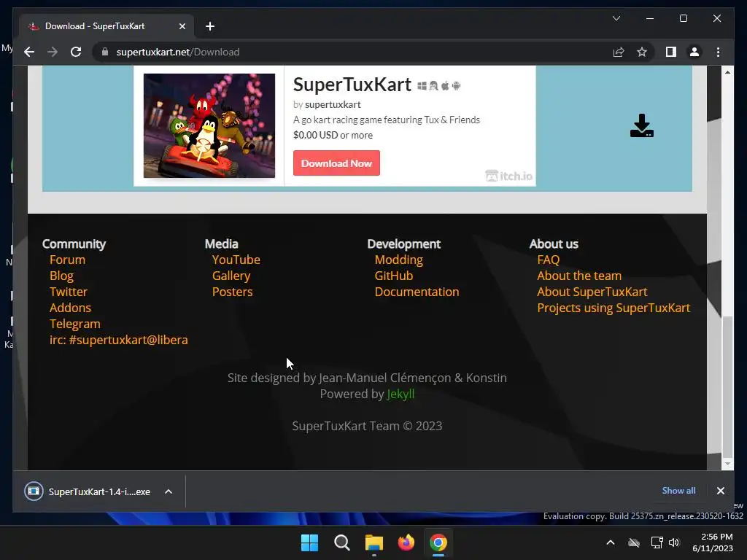Launch Firefox from the taskbar

tap(406, 542)
